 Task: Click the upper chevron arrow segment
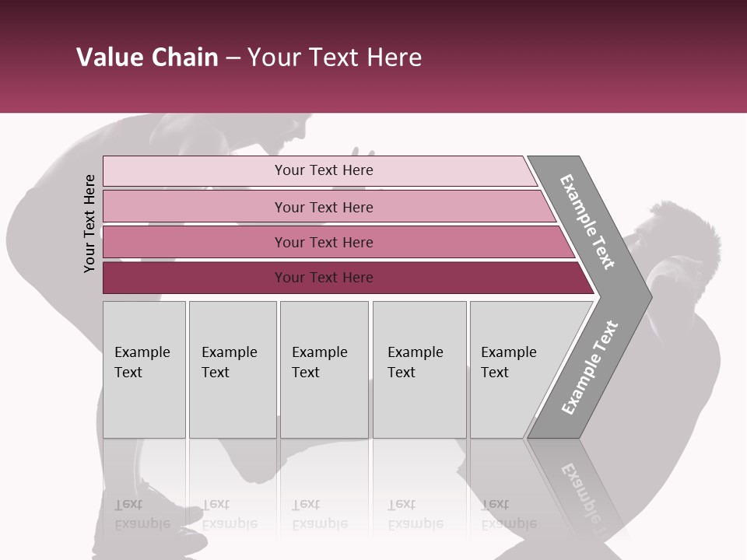[x=589, y=223]
